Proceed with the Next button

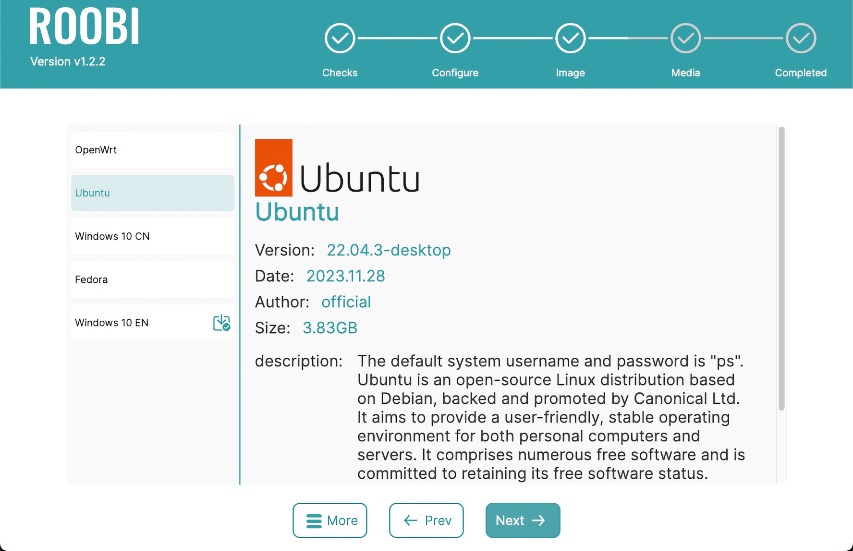[x=523, y=521]
